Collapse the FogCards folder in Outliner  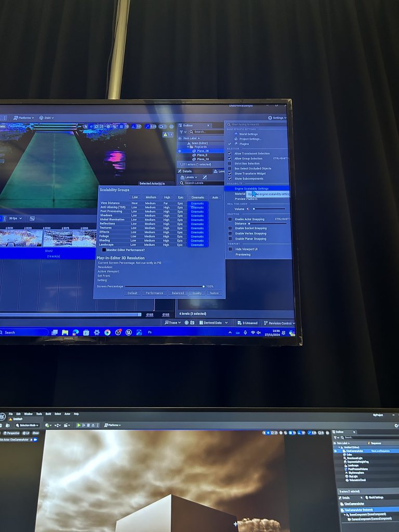[x=189, y=147]
